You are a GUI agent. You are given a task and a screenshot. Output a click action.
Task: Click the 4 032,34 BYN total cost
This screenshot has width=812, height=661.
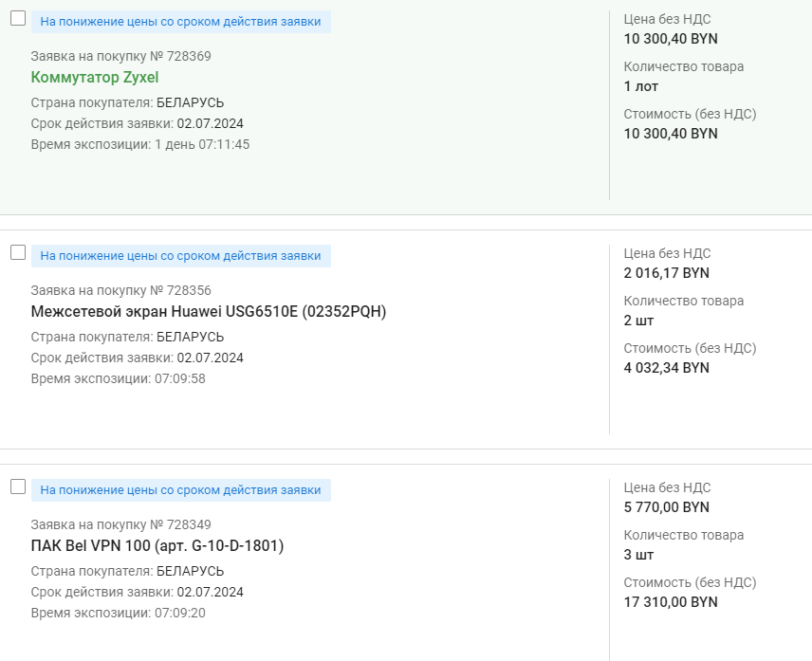point(666,368)
